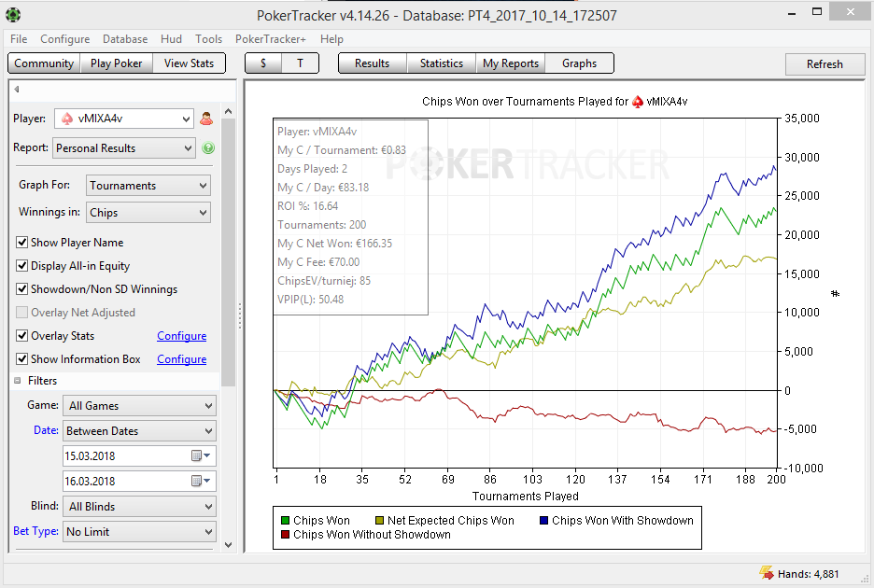
Task: Open the calendar picker for 16.03.2018 date
Action: (201, 481)
